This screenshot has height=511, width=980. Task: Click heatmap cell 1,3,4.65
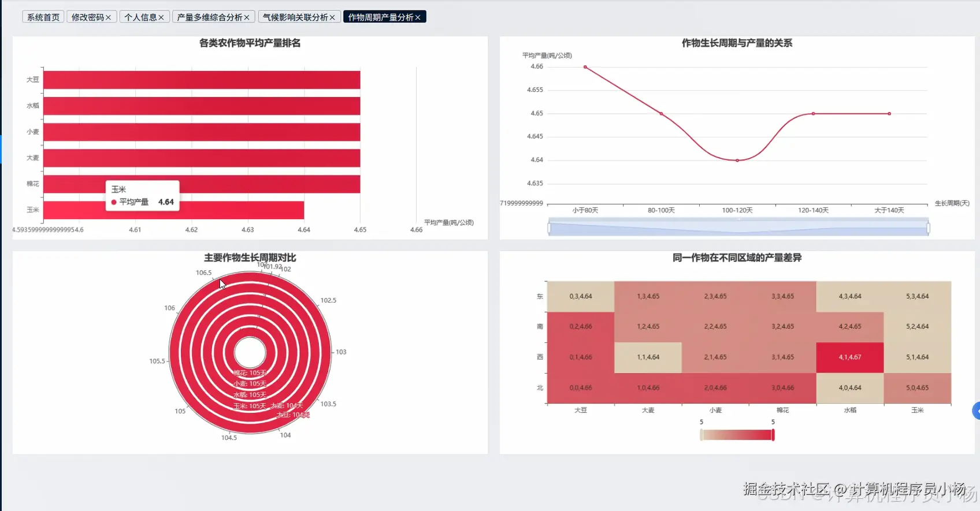[648, 296]
